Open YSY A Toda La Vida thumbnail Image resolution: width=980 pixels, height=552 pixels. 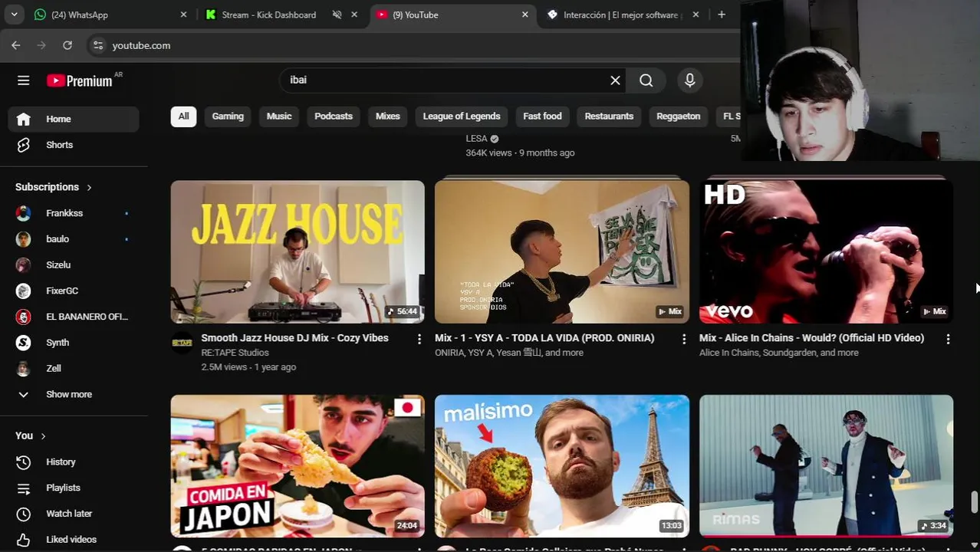tap(562, 251)
